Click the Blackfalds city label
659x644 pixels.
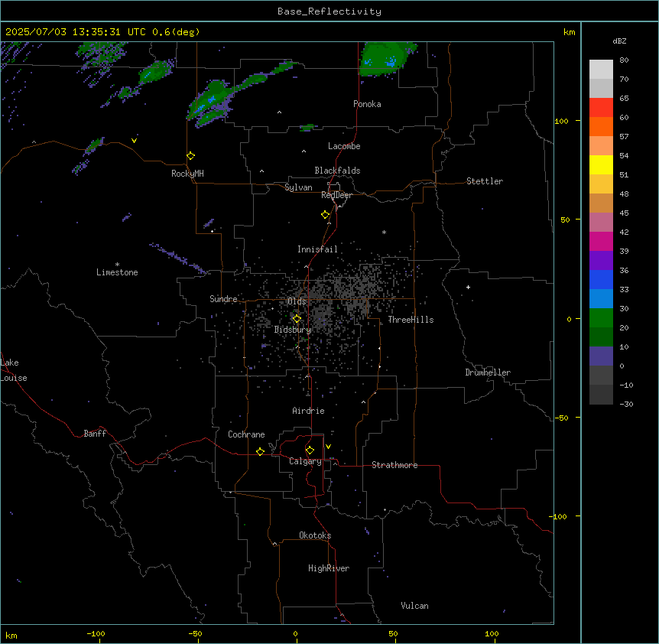tap(337, 171)
